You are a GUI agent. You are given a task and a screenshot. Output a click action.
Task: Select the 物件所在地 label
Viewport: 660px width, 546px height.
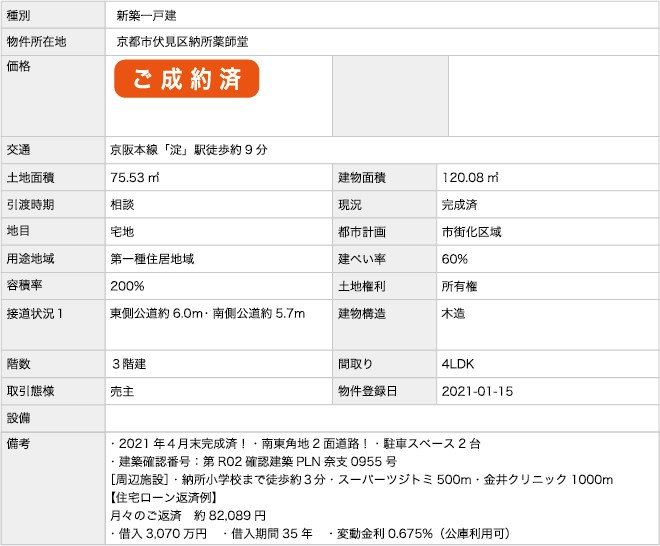(36, 42)
